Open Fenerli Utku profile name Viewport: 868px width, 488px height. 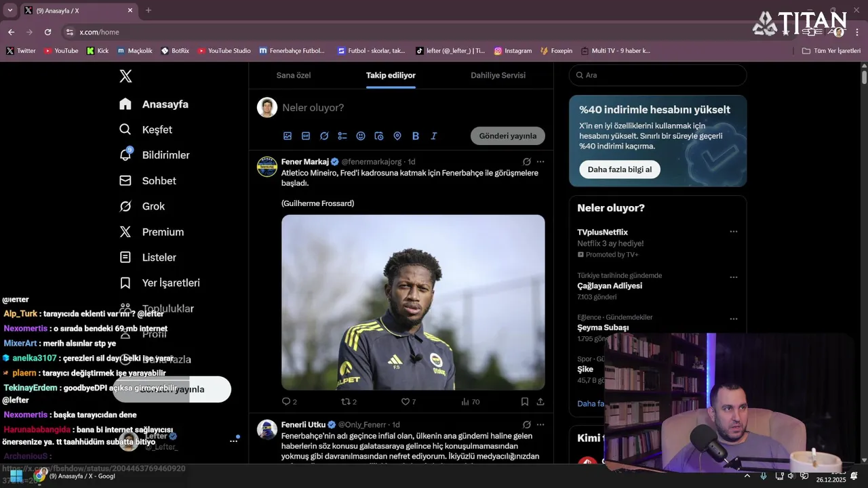click(304, 425)
